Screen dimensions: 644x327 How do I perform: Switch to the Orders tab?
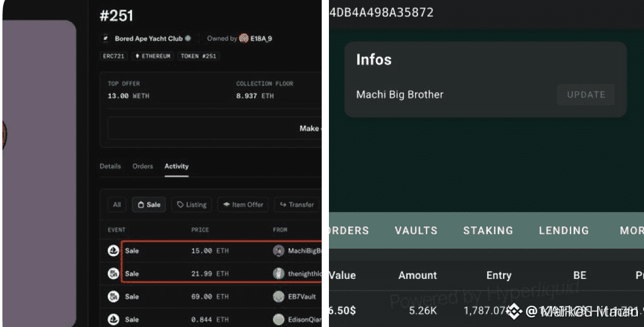pos(143,166)
